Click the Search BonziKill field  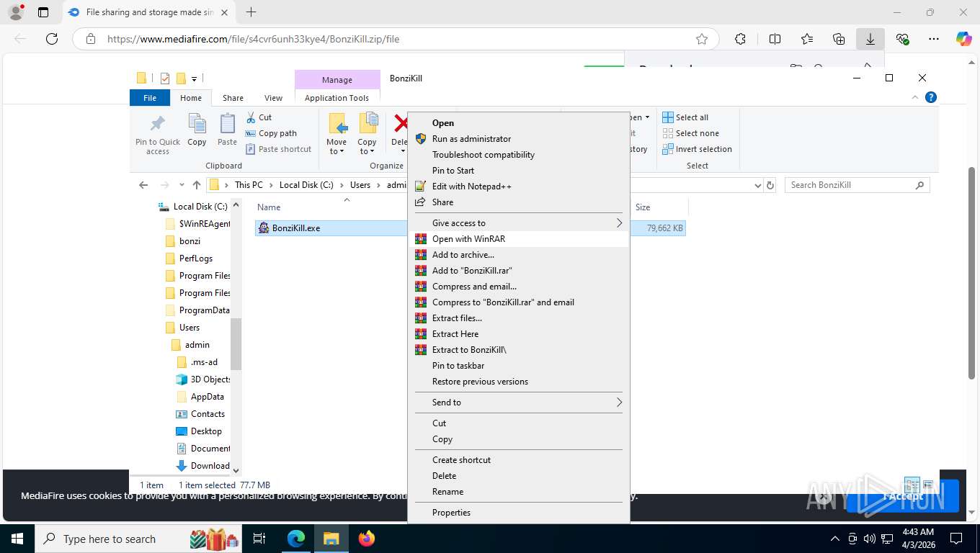click(x=857, y=185)
